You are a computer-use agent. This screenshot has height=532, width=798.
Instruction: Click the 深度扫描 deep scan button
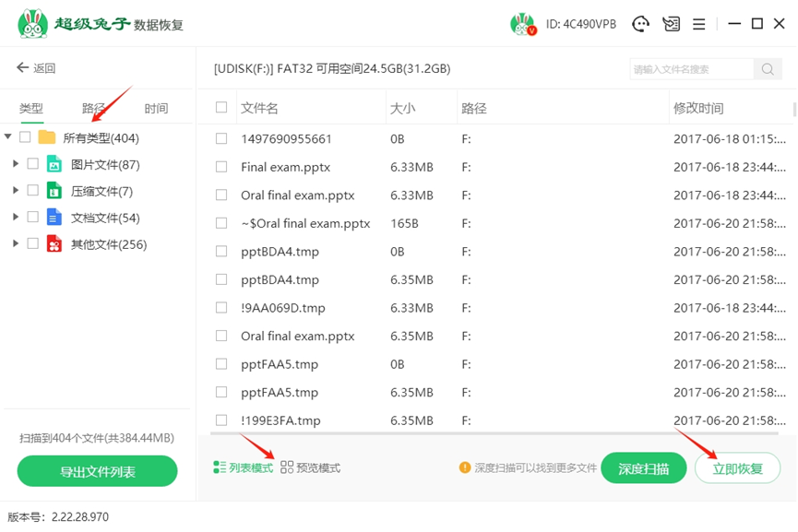[x=643, y=468]
